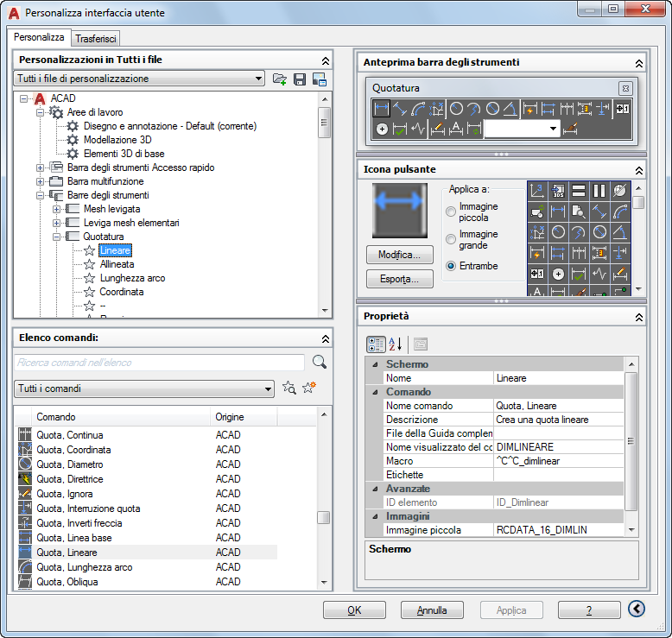This screenshot has height=638, width=672.
Task: Save all customization files with disk icon
Action: click(300, 79)
